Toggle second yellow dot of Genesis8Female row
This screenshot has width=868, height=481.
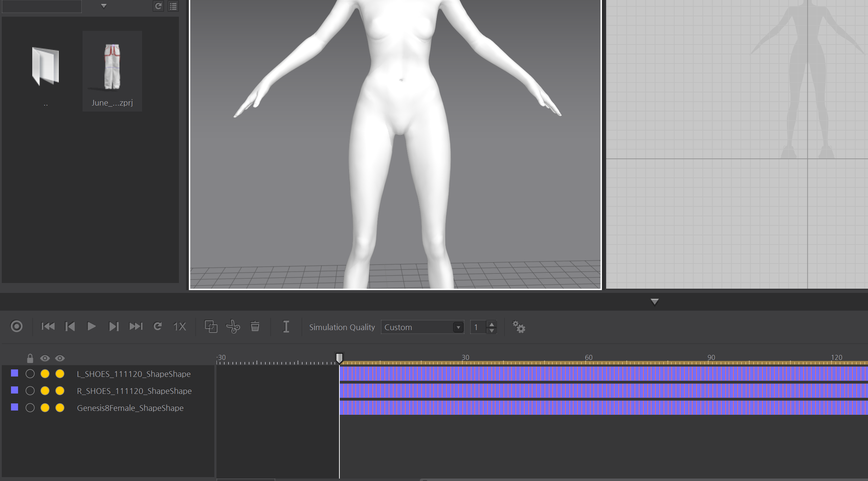[x=60, y=408]
